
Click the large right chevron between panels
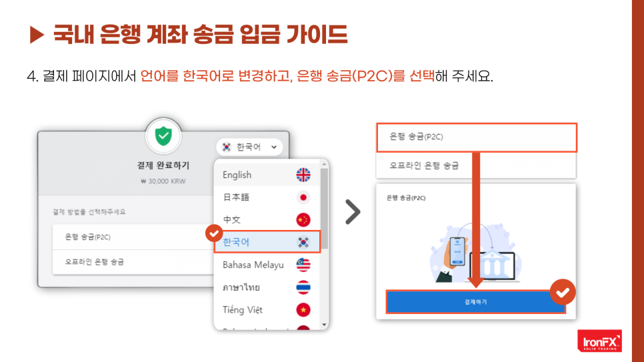[353, 212]
